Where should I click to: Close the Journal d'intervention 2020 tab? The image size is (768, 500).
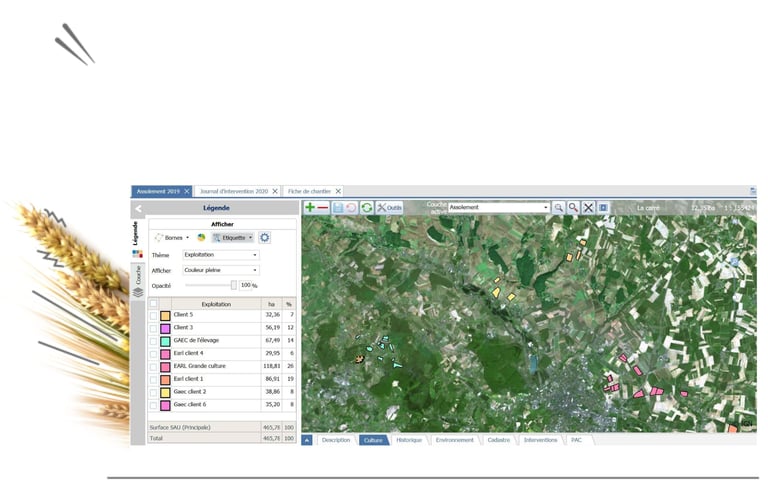(275, 191)
